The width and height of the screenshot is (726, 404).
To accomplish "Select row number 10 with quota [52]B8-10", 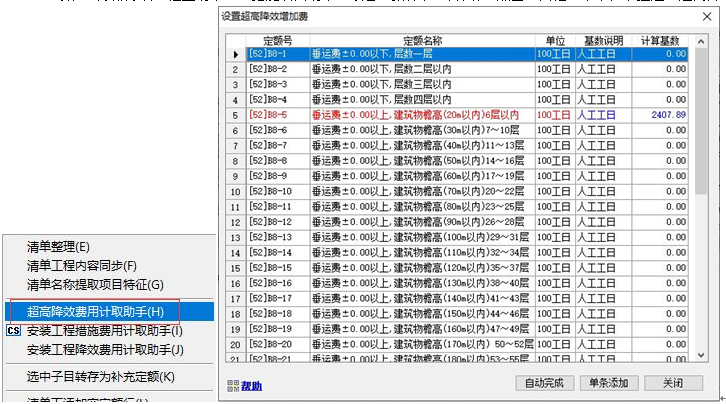I will [421, 191].
